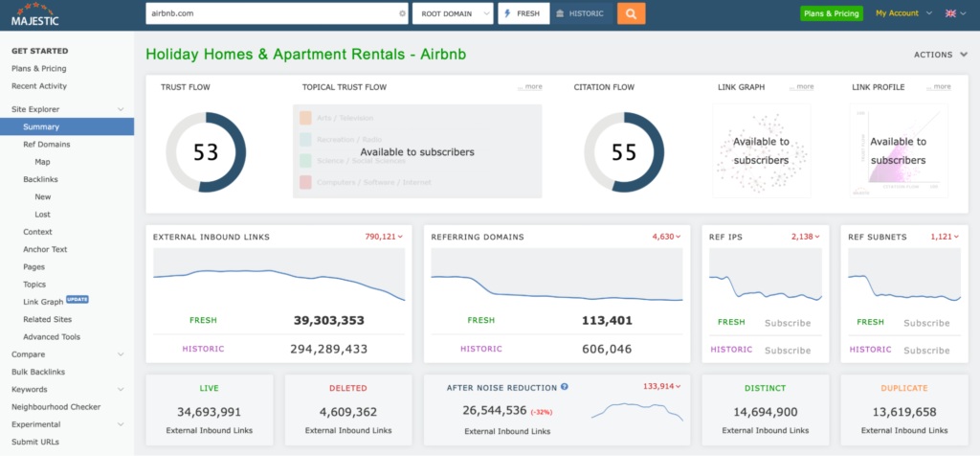980x456 pixels.
Task: Click the Majestic logo
Action: [35, 13]
